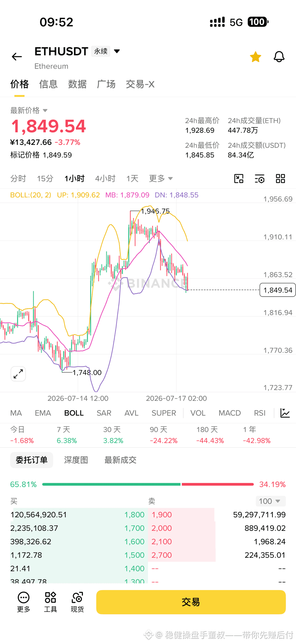
Task: Enable the VOL sub-indicator
Action: click(198, 413)
